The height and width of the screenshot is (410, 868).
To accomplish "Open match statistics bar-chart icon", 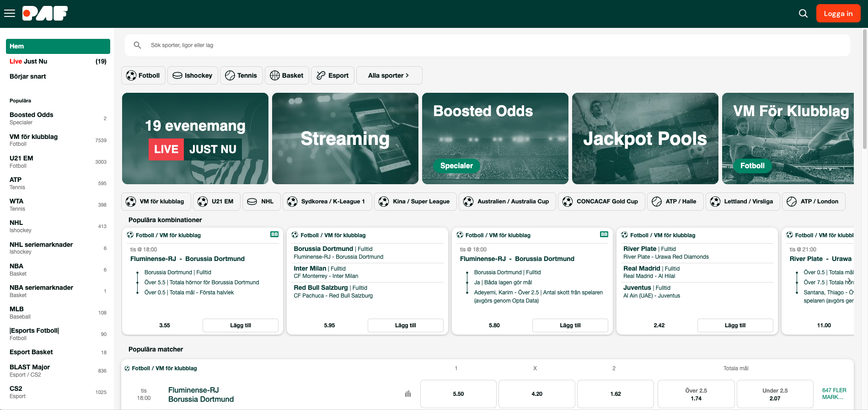I will pyautogui.click(x=408, y=394).
